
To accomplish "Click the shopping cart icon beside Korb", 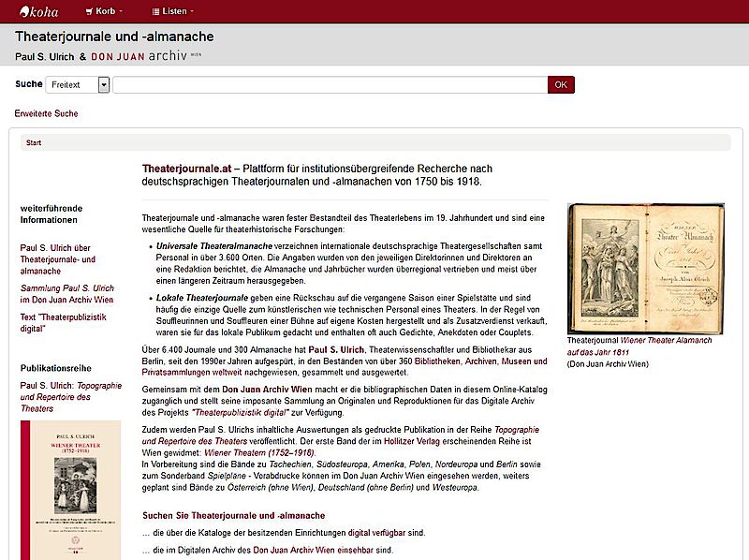I will point(90,12).
